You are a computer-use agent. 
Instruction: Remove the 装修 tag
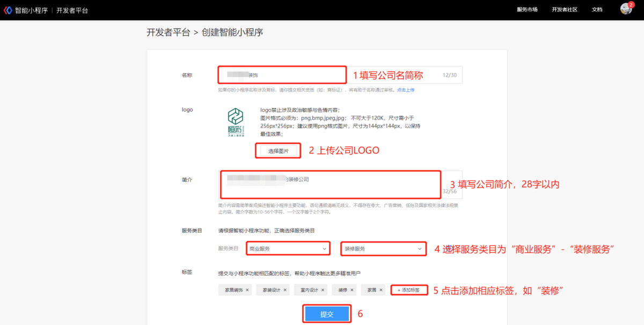pos(352,290)
